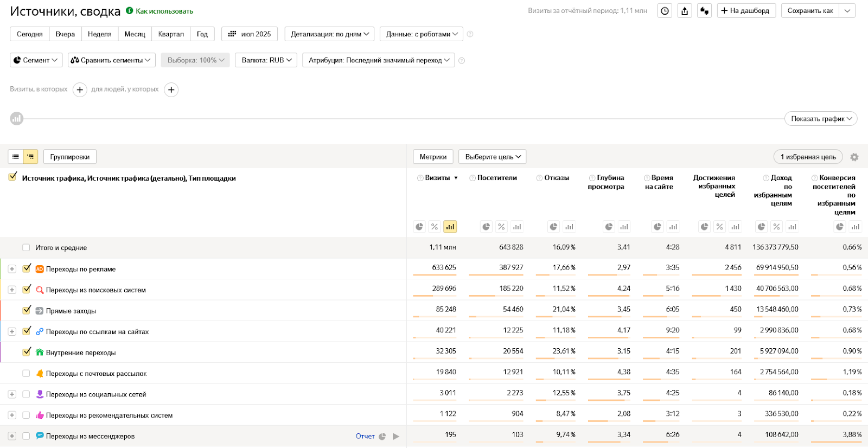Switch to flat list view icon
The width and height of the screenshot is (868, 448).
[x=16, y=157]
